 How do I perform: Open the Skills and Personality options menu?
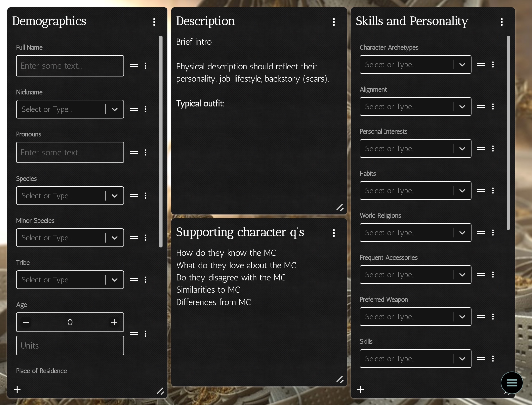click(502, 22)
